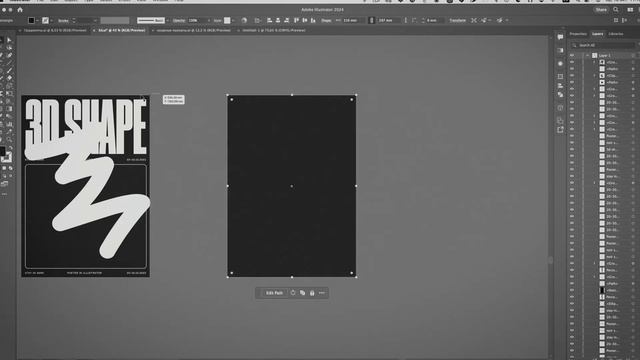Open the Opacity panel link
Image resolution: width=640 pixels, height=360 pixels.
point(179,20)
